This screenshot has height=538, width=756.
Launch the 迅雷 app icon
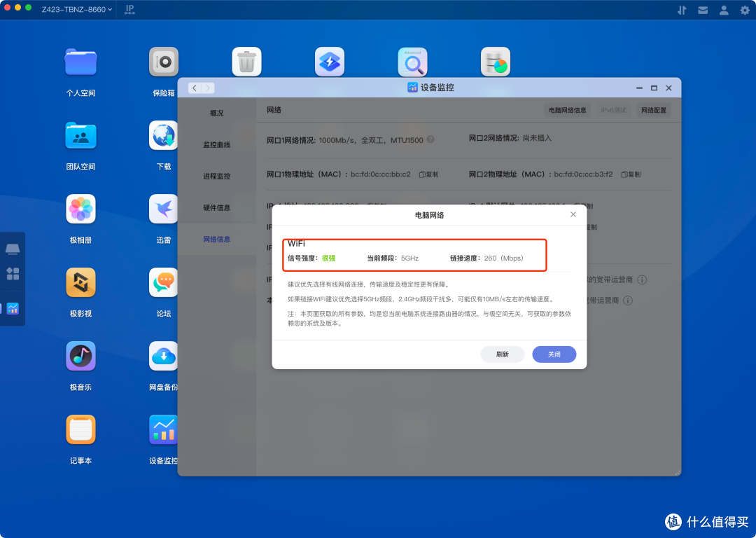click(x=163, y=209)
